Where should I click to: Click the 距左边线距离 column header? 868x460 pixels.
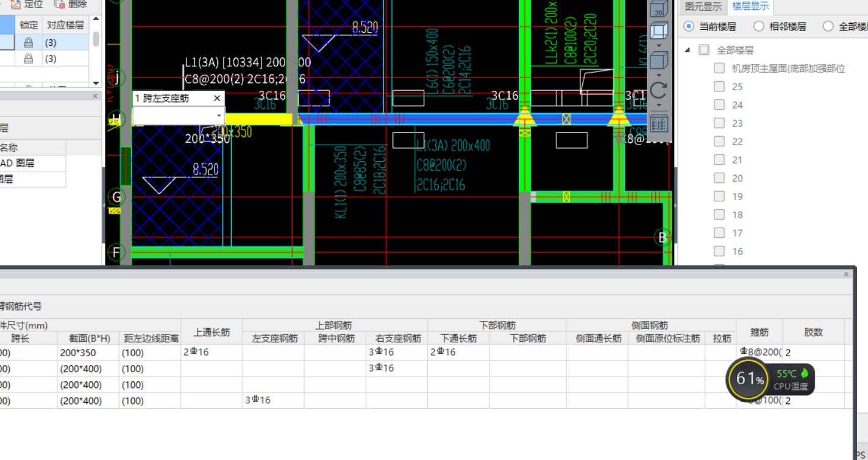pos(150,338)
